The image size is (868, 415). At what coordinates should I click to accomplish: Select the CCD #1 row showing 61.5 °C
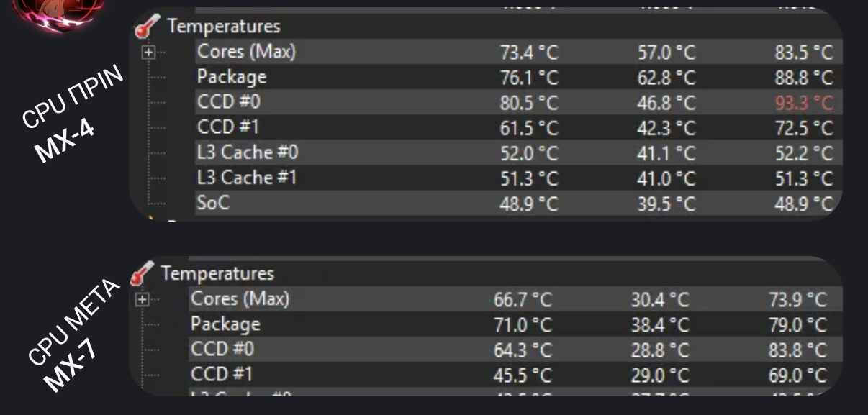(518, 128)
